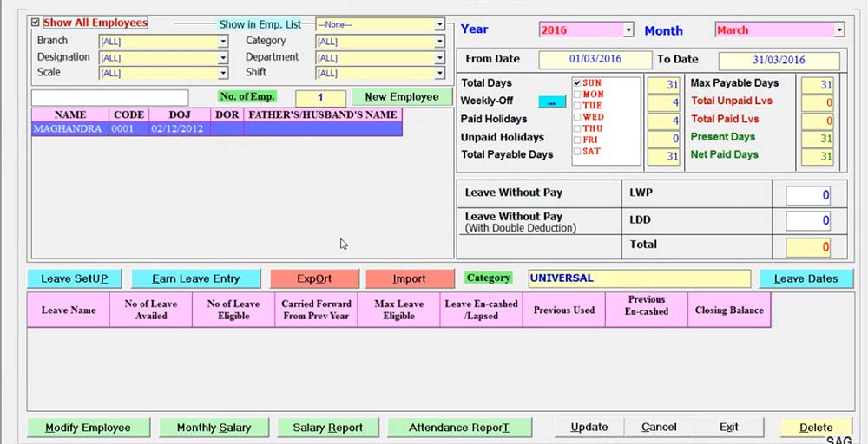Image resolution: width=868 pixels, height=444 pixels.
Task: Click the cyan Weekly-Off ellipsis button
Action: click(x=552, y=101)
